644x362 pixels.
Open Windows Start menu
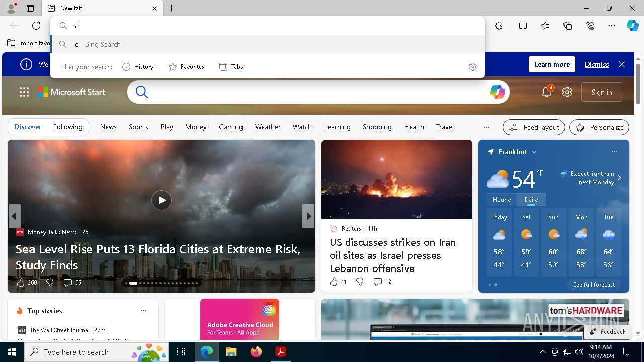(x=12, y=352)
